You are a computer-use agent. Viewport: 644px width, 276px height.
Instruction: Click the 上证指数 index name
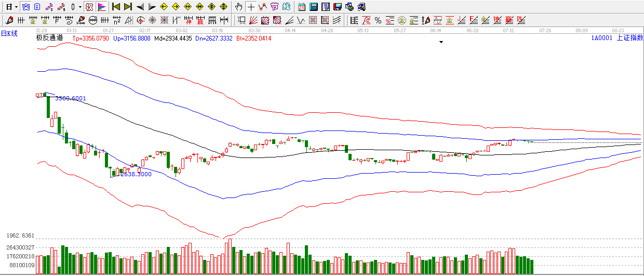[629, 37]
